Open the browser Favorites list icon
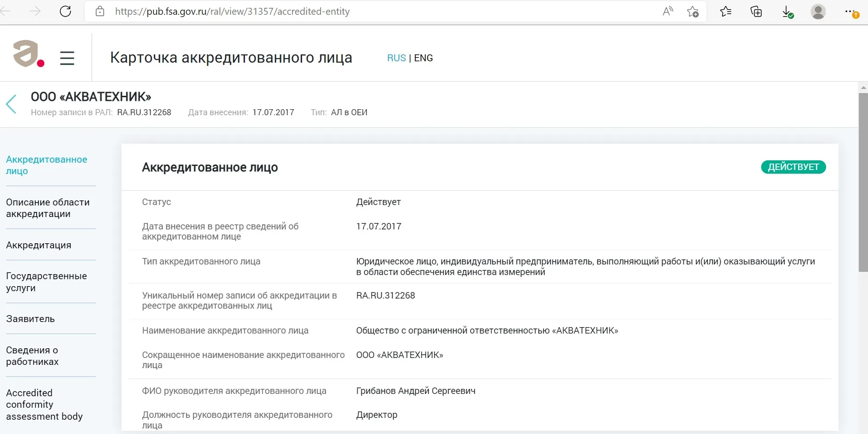The height and width of the screenshot is (434, 868). click(x=726, y=12)
